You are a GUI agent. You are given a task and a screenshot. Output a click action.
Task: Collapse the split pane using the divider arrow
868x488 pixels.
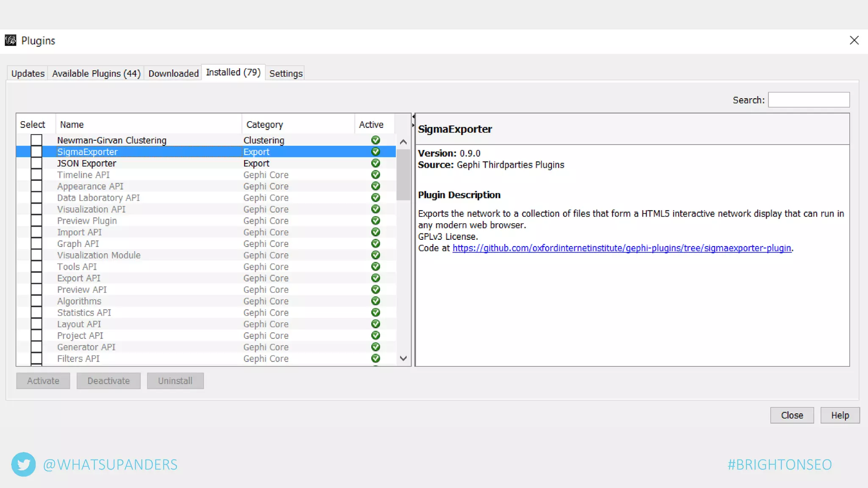coord(413,116)
